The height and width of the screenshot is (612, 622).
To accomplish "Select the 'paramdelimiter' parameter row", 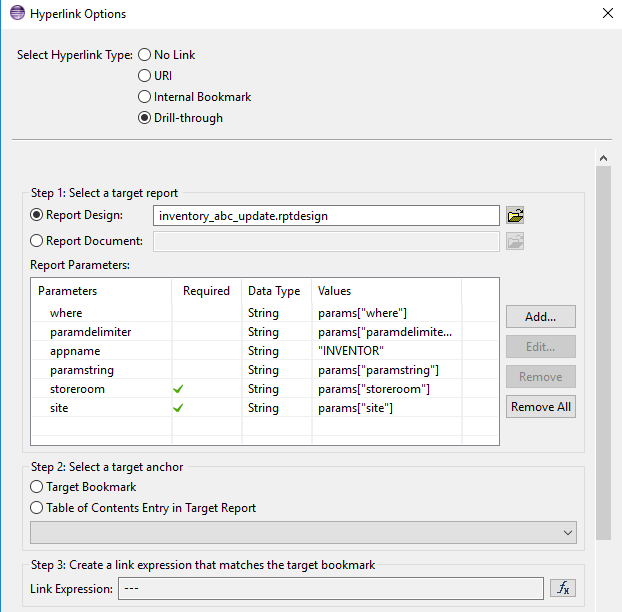I will (x=265, y=332).
